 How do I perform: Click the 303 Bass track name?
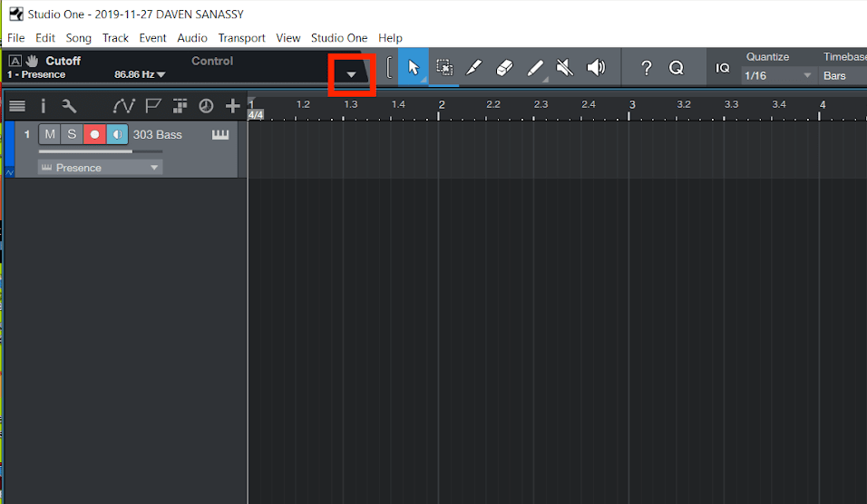point(158,134)
